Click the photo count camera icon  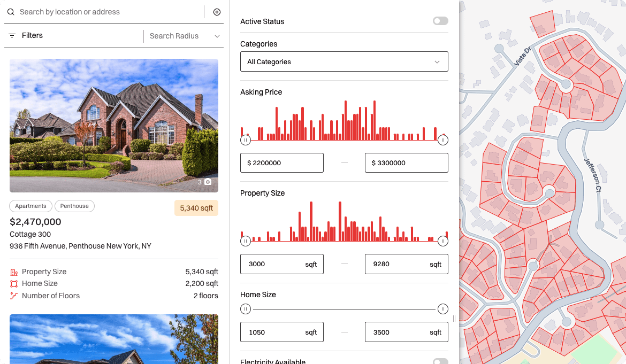pyautogui.click(x=208, y=182)
